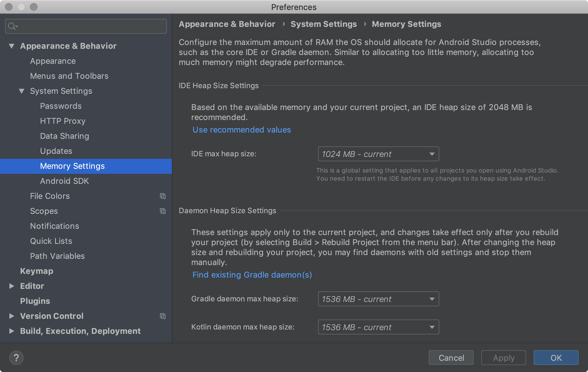Screen dimensions: 588x372
Task: Collapse the Appearance & Behavior section
Action: coord(12,46)
